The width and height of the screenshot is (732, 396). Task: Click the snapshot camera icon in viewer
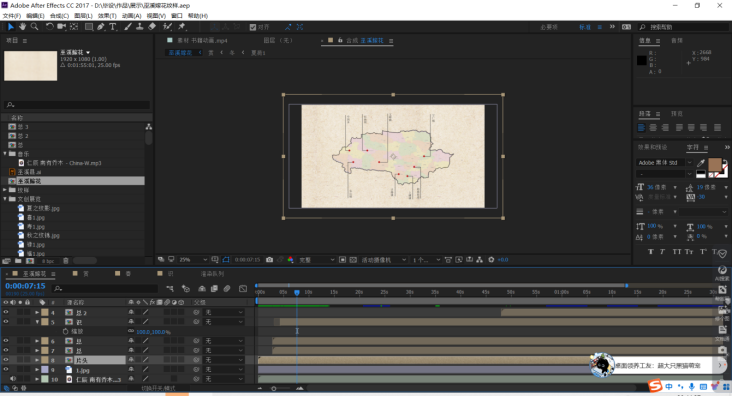tap(269, 260)
